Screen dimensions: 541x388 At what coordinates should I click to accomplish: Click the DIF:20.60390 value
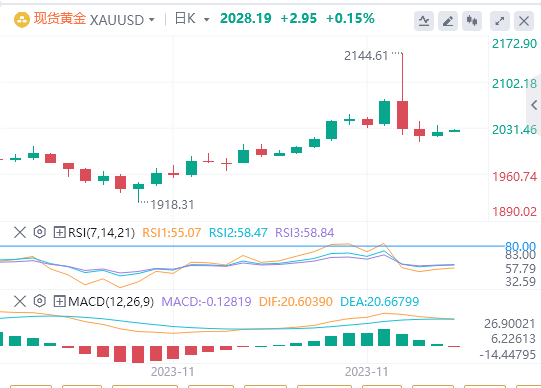[x=296, y=302]
